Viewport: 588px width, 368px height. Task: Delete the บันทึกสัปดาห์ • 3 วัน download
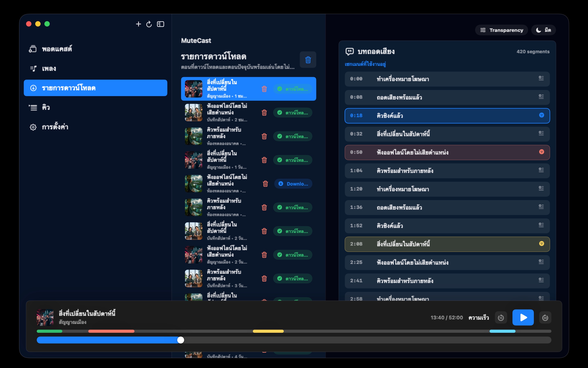pyautogui.click(x=264, y=278)
